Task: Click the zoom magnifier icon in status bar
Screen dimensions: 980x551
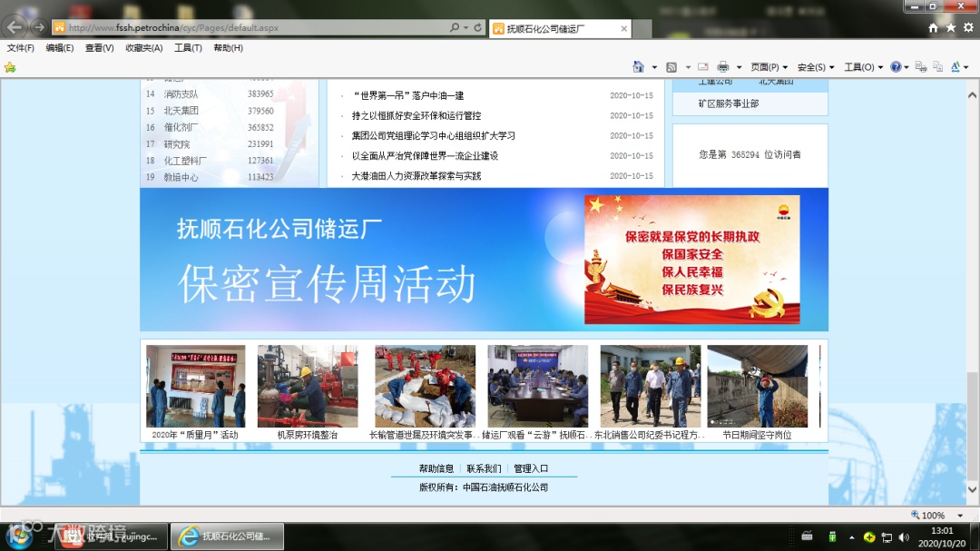Action: [x=915, y=515]
